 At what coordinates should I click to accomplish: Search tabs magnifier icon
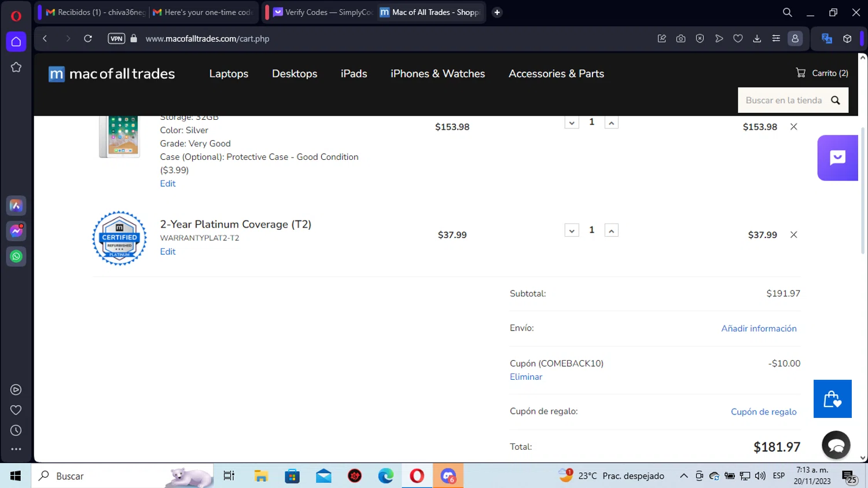[788, 12]
